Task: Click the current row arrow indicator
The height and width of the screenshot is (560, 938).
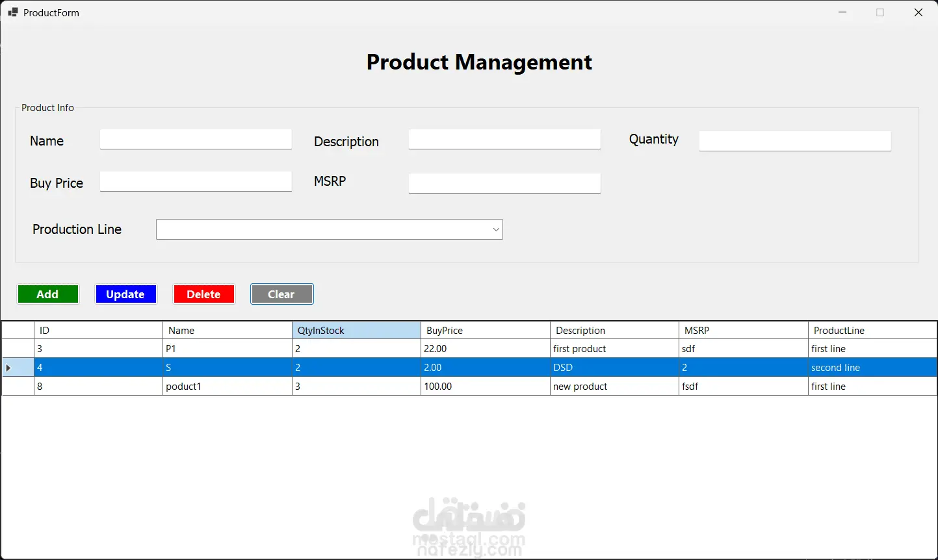Action: point(8,368)
